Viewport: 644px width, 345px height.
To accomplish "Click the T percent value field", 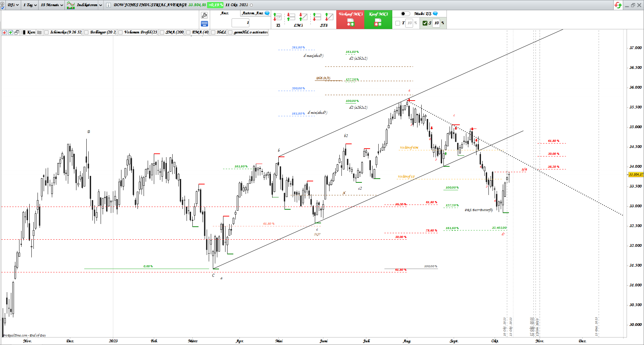I will click(x=409, y=23).
